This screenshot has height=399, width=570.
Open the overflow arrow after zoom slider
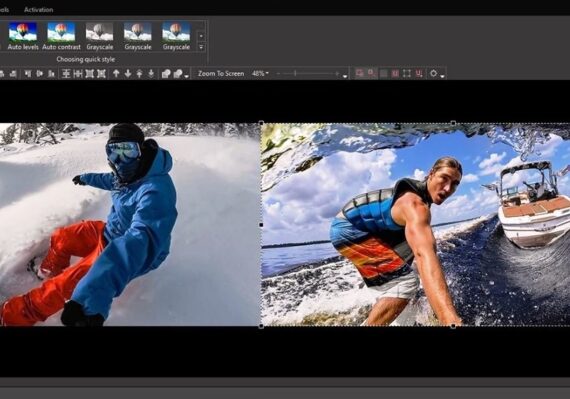pyautogui.click(x=345, y=76)
